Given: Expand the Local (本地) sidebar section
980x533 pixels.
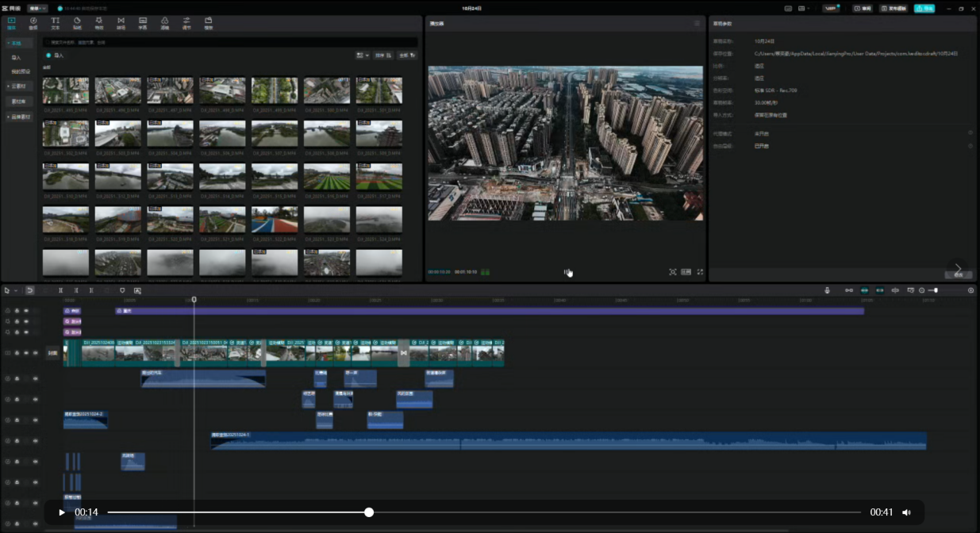Looking at the screenshot, I should pyautogui.click(x=16, y=43).
